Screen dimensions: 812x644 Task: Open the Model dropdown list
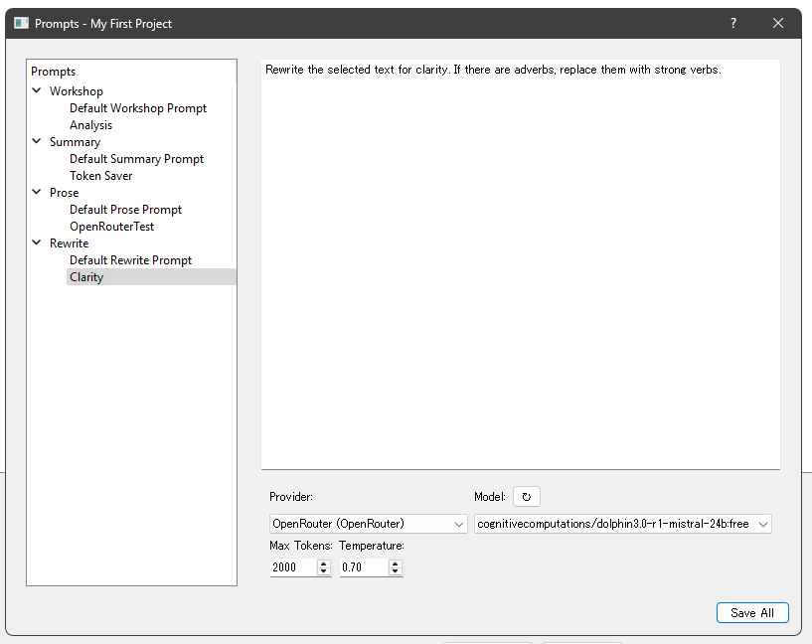[622, 524]
